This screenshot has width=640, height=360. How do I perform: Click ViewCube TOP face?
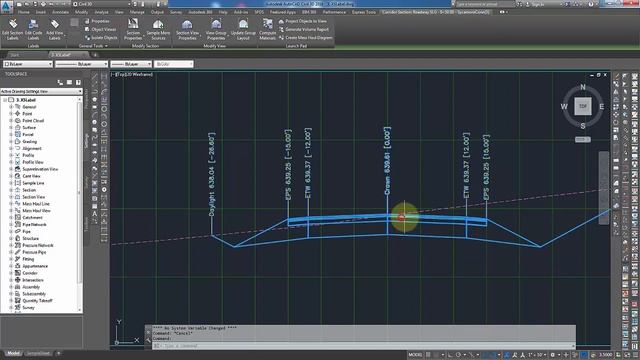click(x=582, y=106)
